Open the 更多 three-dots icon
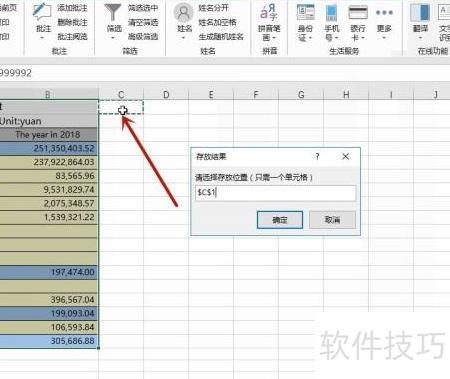Screen dimensions: 450x379 click(384, 13)
